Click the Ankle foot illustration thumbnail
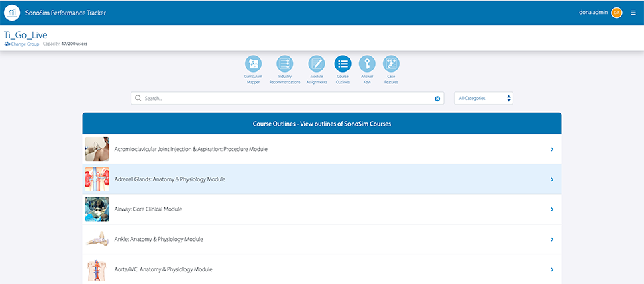The image size is (644, 284). pyautogui.click(x=97, y=239)
